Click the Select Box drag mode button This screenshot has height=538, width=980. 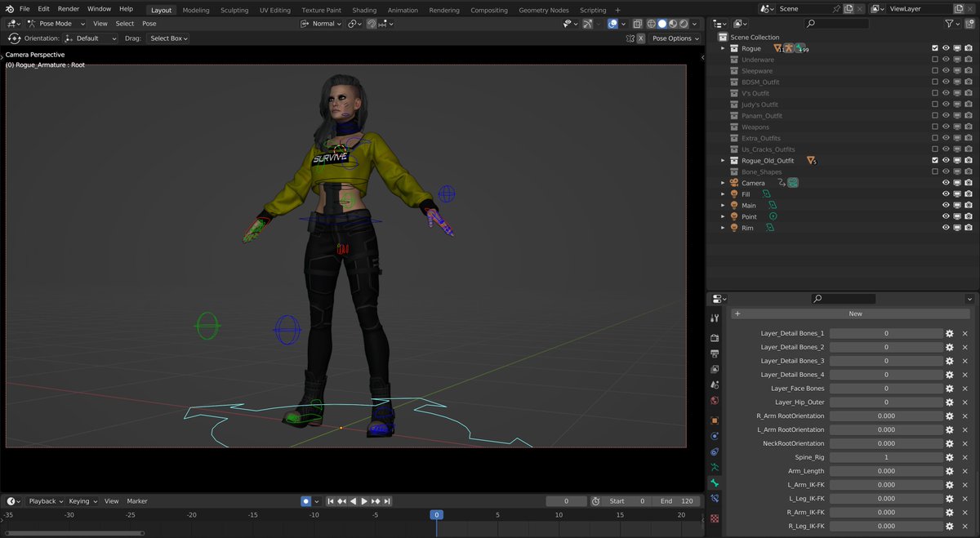[x=167, y=38]
